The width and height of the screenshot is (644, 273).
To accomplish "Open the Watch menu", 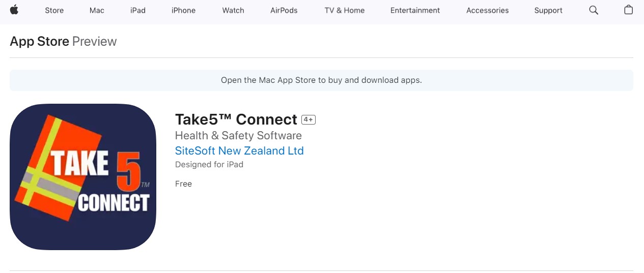I will coord(233,10).
